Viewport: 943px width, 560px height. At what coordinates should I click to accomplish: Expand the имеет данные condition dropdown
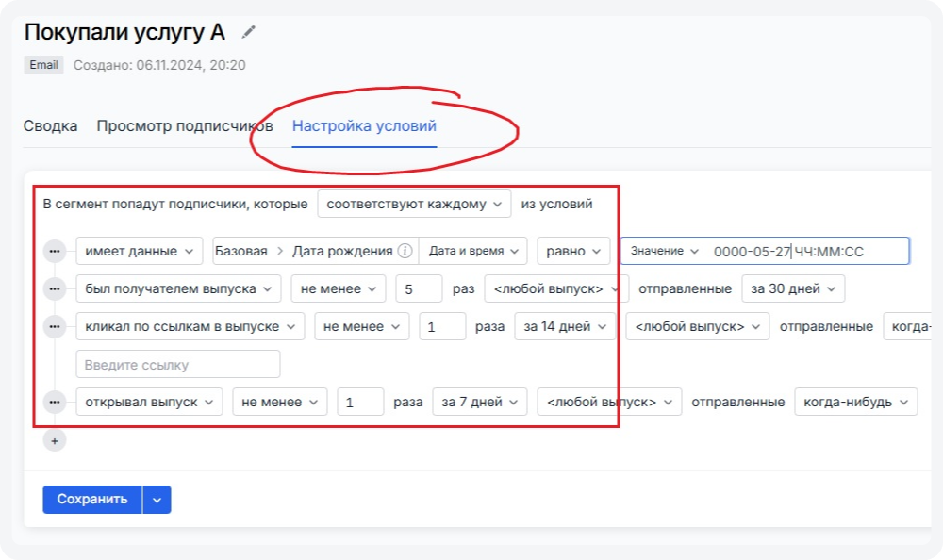coord(140,251)
